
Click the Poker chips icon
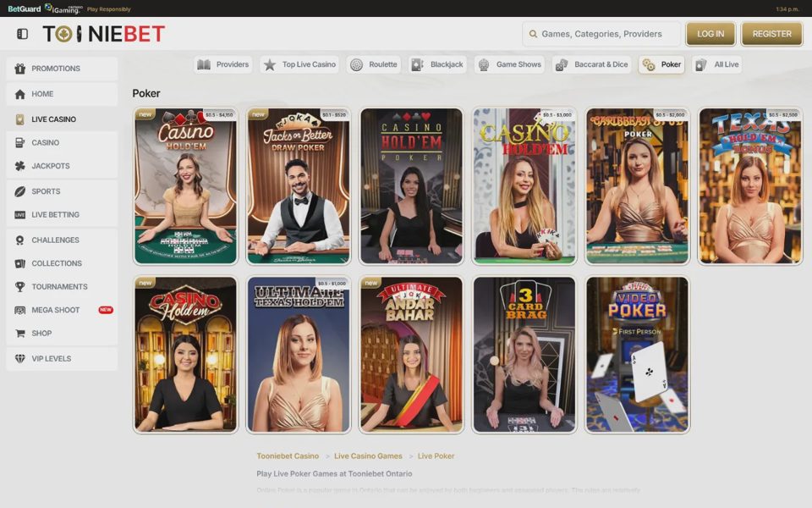[x=649, y=64]
